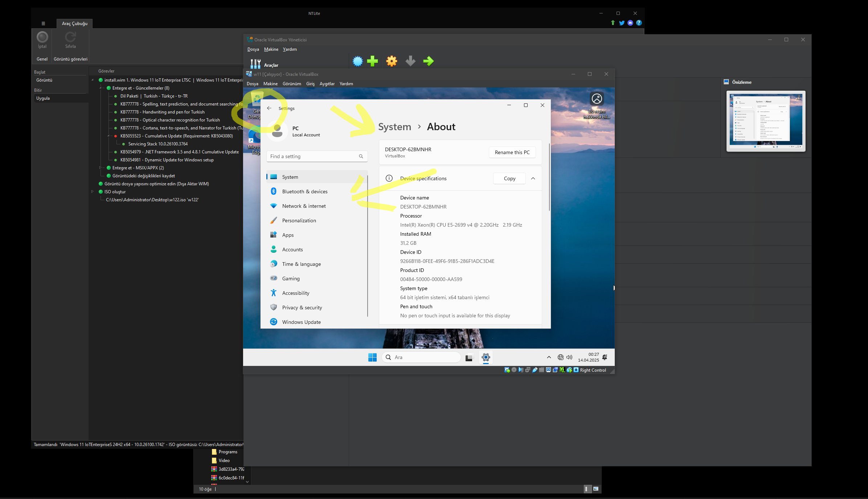The width and height of the screenshot is (868, 499).
Task: Open the Araç Çubuğu tab in NTLite
Action: coord(75,24)
